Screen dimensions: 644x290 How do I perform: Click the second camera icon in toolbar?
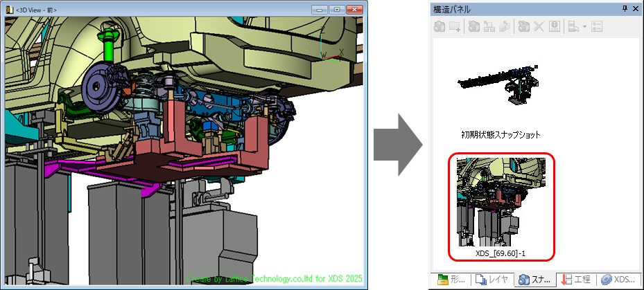(x=474, y=26)
